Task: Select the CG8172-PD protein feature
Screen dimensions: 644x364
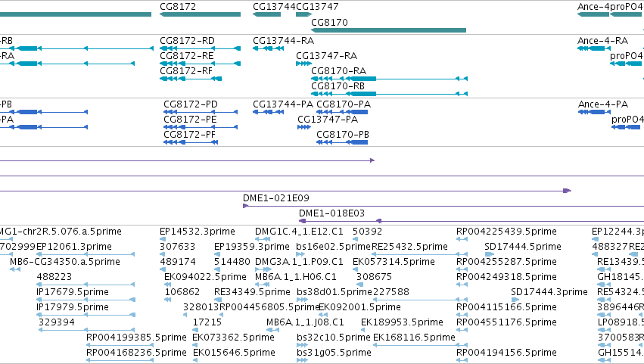Action: (x=201, y=112)
